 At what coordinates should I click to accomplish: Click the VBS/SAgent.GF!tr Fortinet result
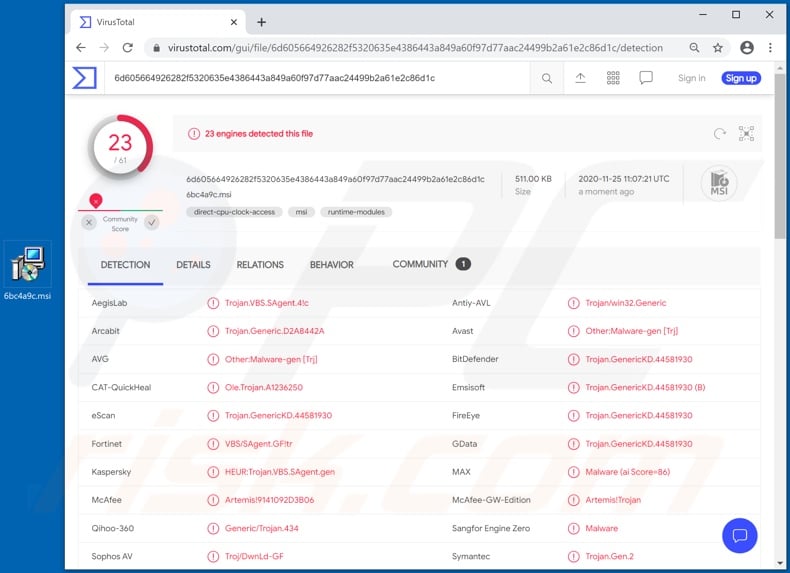(258, 444)
